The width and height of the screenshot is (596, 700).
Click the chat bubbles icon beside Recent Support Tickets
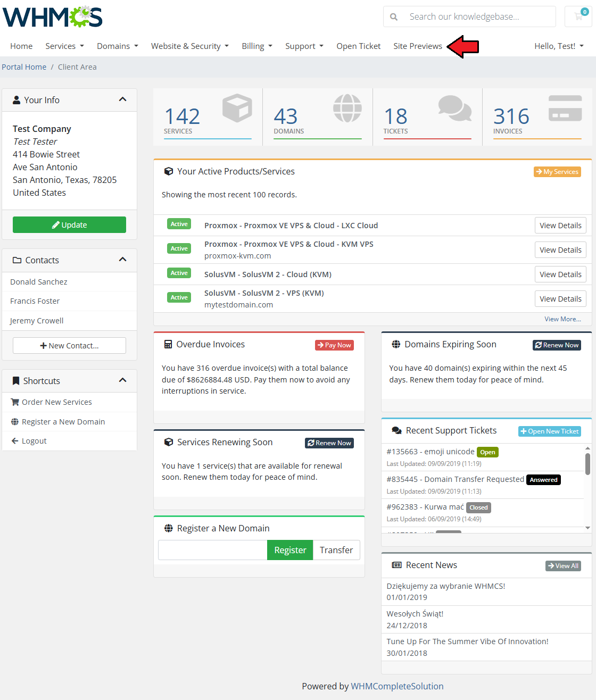[396, 430]
